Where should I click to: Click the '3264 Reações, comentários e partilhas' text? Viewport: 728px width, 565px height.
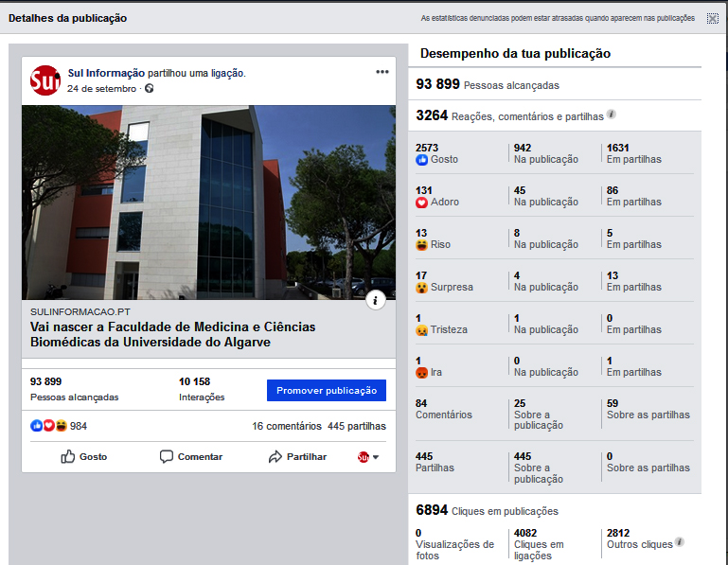point(509,115)
